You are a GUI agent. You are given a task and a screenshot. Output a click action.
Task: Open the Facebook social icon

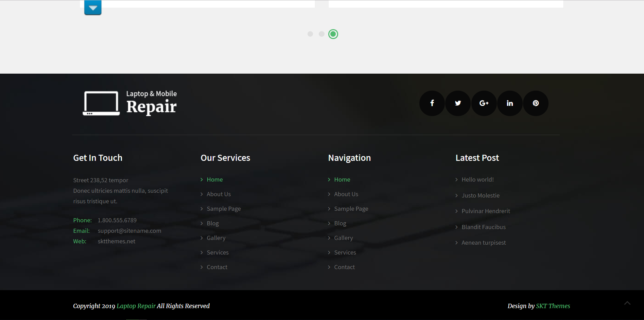click(x=432, y=103)
